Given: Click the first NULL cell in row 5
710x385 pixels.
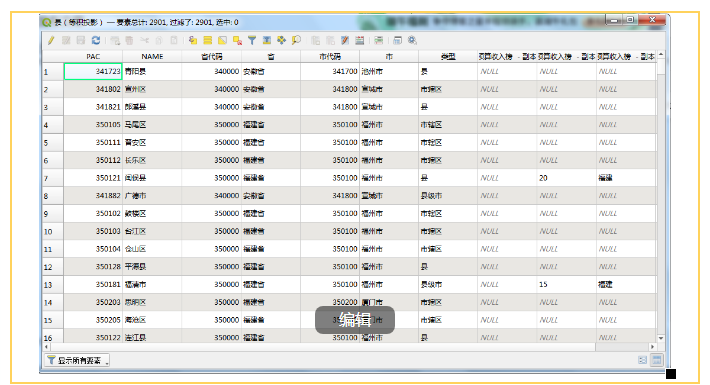Looking at the screenshot, I should point(507,143).
